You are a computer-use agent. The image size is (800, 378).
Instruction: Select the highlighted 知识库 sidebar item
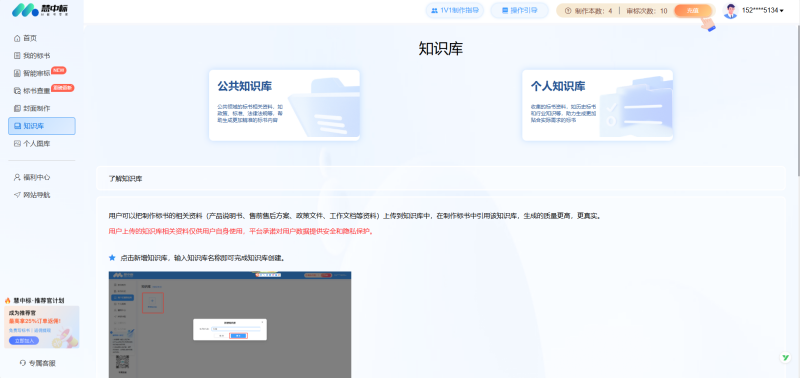pos(42,126)
